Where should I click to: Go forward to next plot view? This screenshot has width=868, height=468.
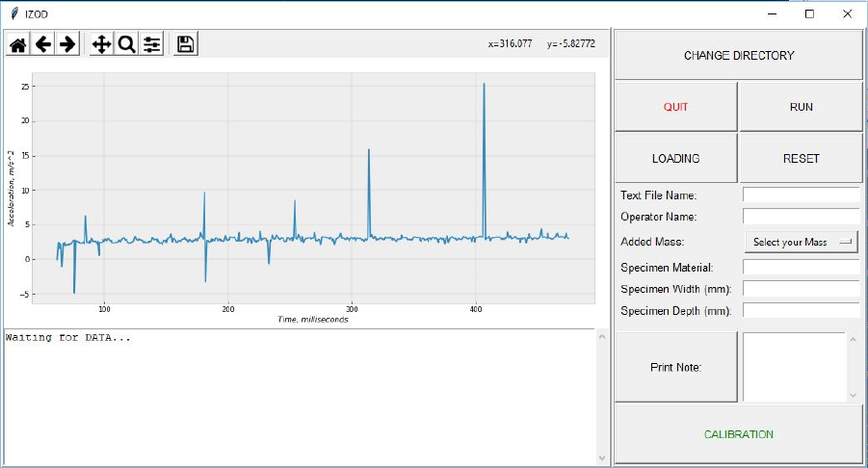click(x=67, y=44)
